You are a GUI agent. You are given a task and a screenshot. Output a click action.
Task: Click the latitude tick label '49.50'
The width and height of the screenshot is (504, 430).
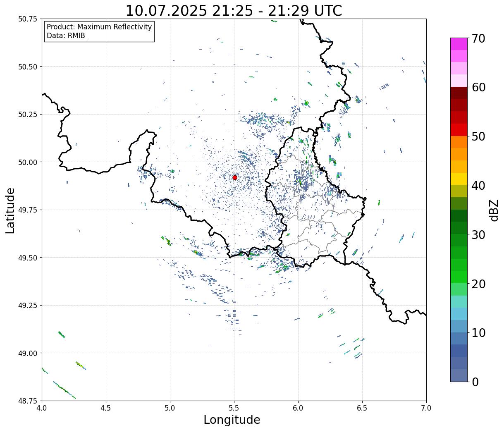(x=28, y=258)
